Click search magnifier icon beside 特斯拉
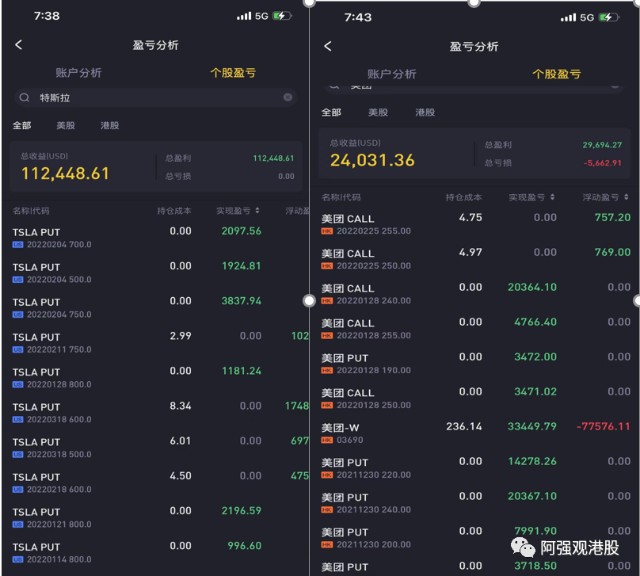This screenshot has height=576, width=640. (x=24, y=98)
